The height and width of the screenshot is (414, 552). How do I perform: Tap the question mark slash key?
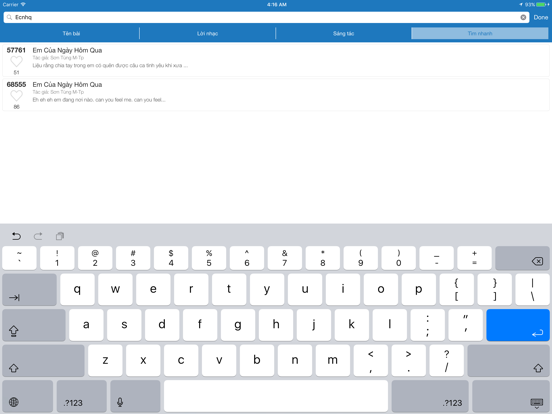(x=446, y=360)
